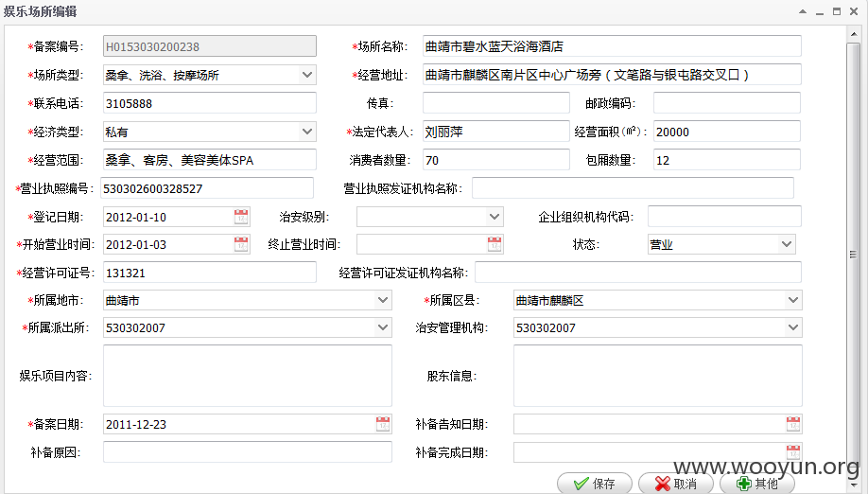This screenshot has width=868, height=494.
Task: Open calendar picker for 补备告知日期
Action: [x=793, y=424]
